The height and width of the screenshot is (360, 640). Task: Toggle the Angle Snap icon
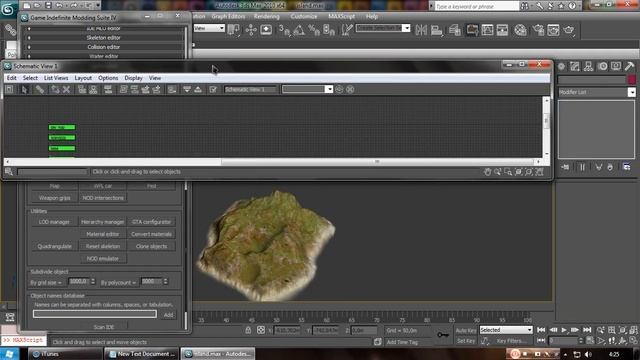tap(299, 30)
